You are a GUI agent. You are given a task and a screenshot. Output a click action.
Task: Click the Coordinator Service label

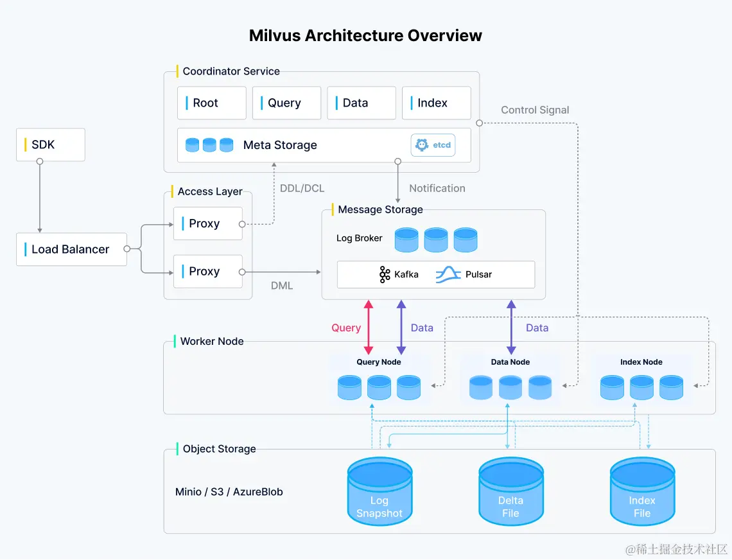point(231,71)
